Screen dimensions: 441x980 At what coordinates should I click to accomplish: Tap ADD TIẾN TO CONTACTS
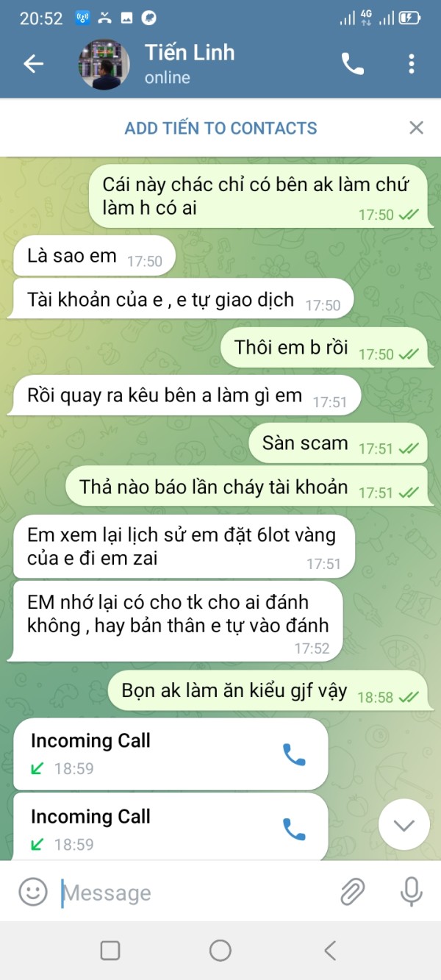[x=220, y=128]
